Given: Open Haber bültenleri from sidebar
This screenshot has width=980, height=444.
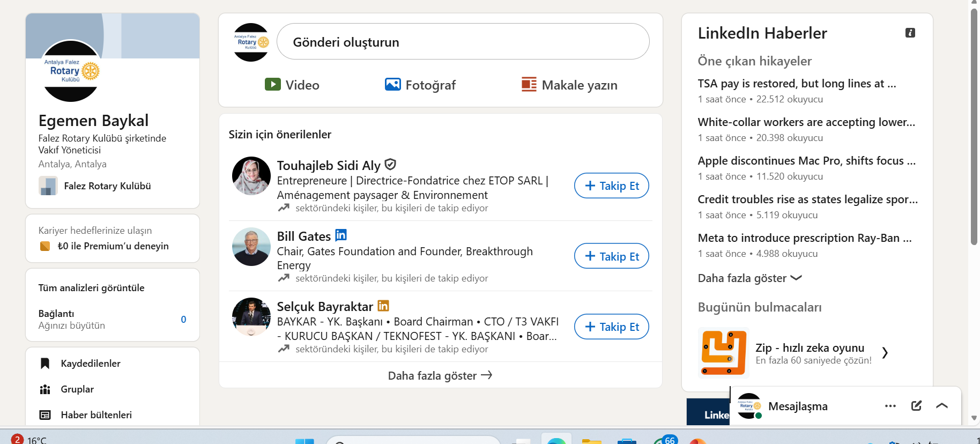Looking at the screenshot, I should 96,415.
